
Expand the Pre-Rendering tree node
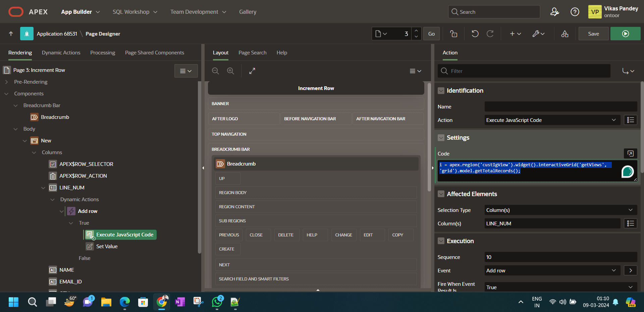[6, 82]
